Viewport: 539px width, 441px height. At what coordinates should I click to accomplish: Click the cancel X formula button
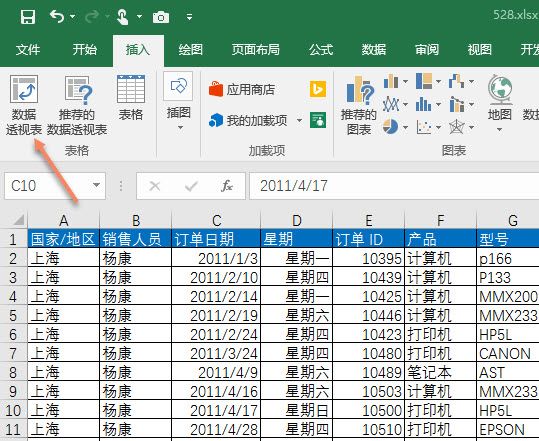tap(155, 186)
